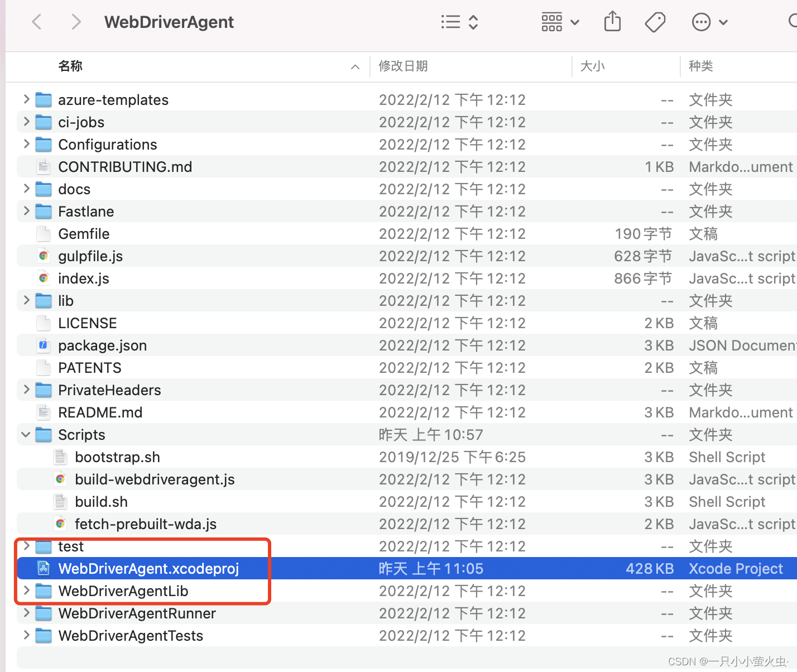Click the Gemfile blank document icon
Viewport: 797px width, 672px height.
pyautogui.click(x=44, y=234)
